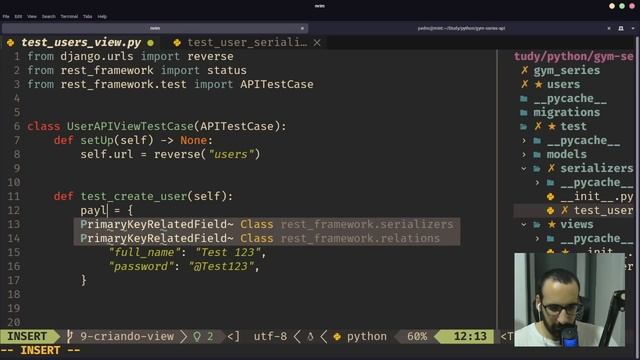Click Python icon next to test_user file
The image size is (640, 360).
(x=551, y=211)
